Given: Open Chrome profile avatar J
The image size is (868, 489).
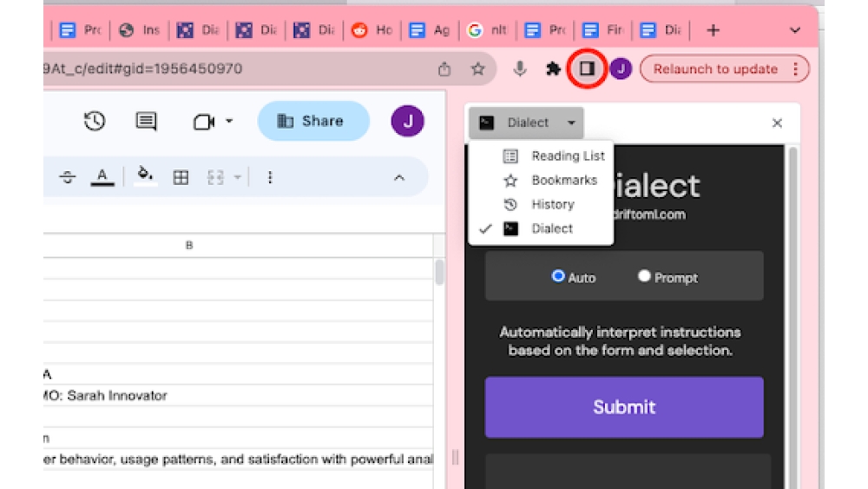Looking at the screenshot, I should point(621,69).
